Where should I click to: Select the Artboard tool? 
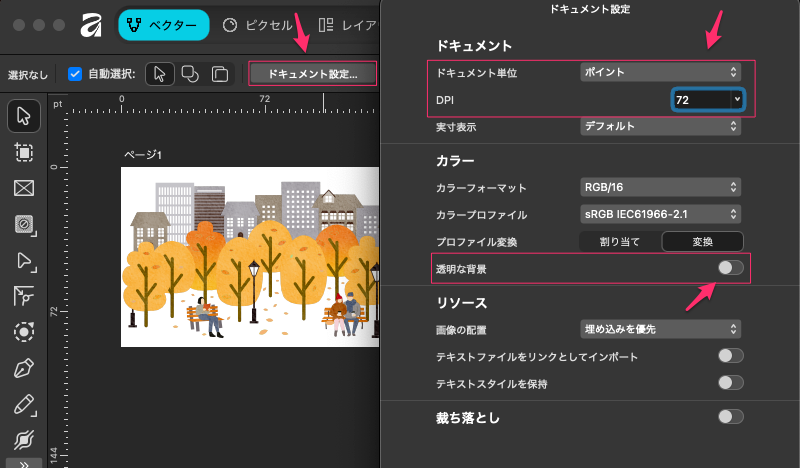pyautogui.click(x=23, y=152)
